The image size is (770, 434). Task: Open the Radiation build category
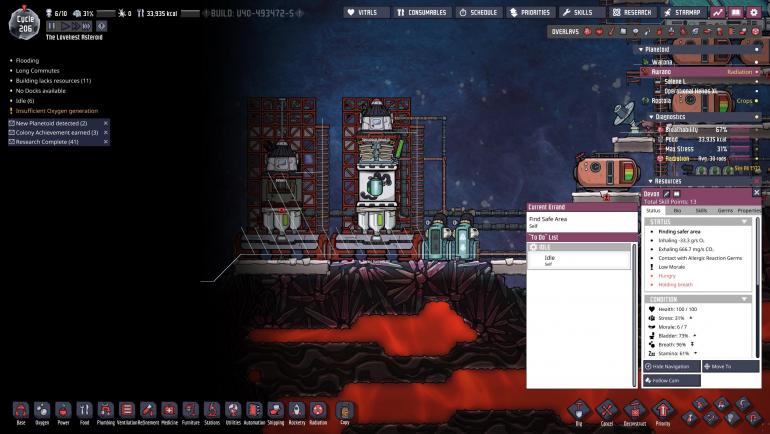[318, 410]
